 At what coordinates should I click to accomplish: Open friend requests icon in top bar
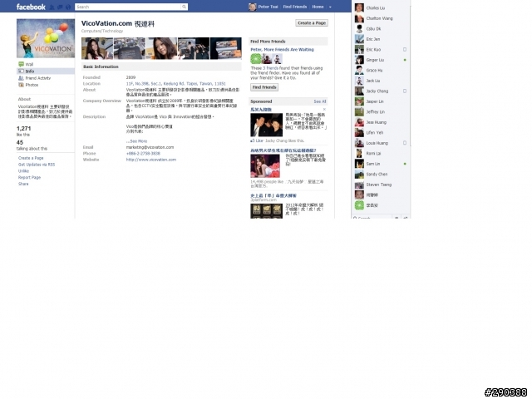point(52,7)
